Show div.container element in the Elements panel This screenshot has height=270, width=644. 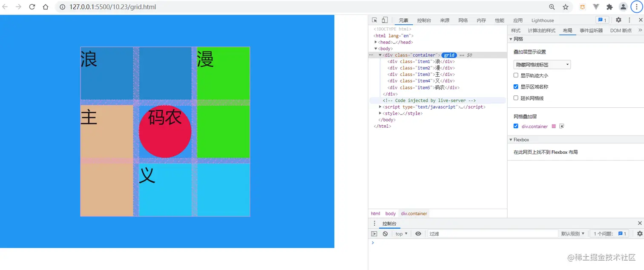561,126
